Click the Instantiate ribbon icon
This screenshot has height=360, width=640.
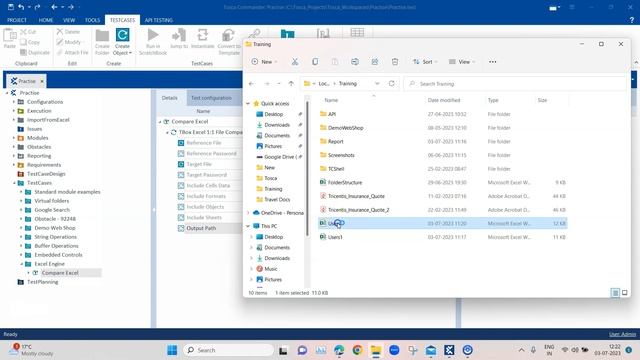[x=202, y=35]
